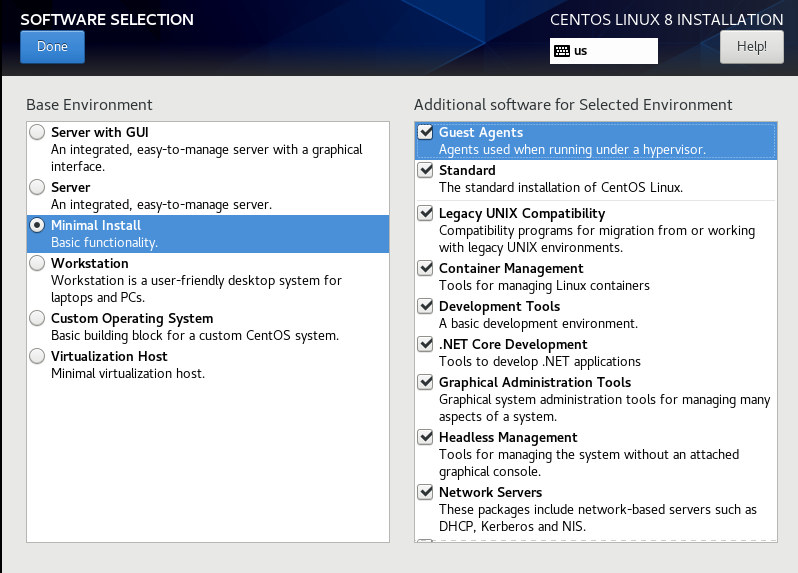
Task: Select Server with GUI environment
Action: pos(37,132)
